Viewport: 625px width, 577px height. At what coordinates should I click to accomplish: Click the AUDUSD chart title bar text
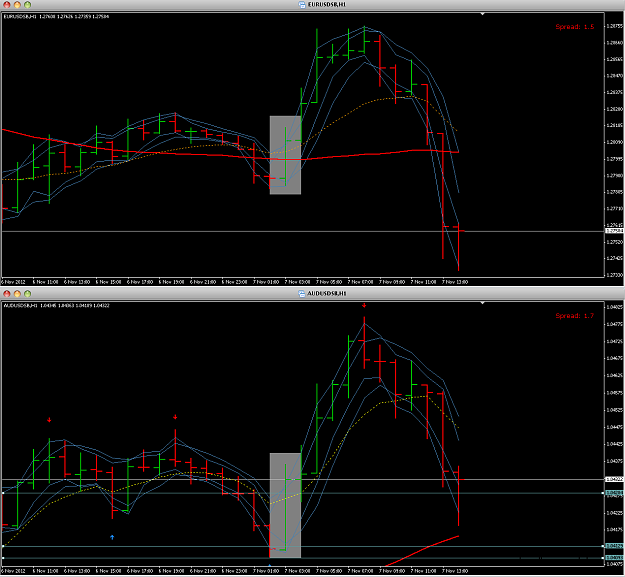pyautogui.click(x=327, y=293)
